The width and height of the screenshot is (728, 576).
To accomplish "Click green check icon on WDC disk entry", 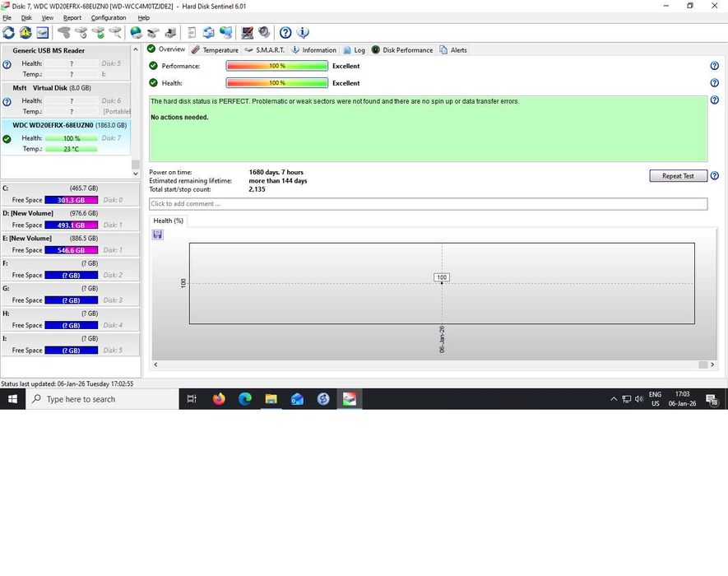I will point(7,139).
